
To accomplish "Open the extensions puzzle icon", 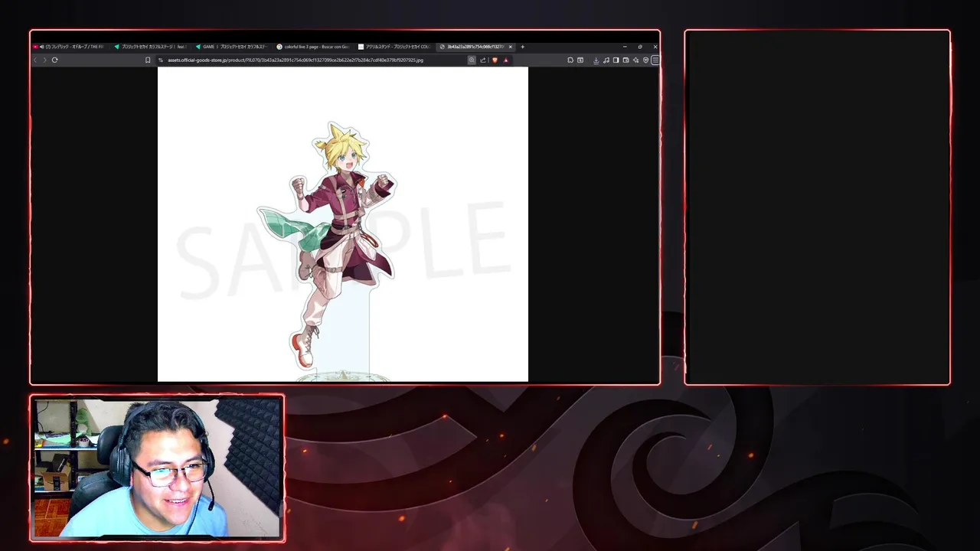I will [570, 60].
